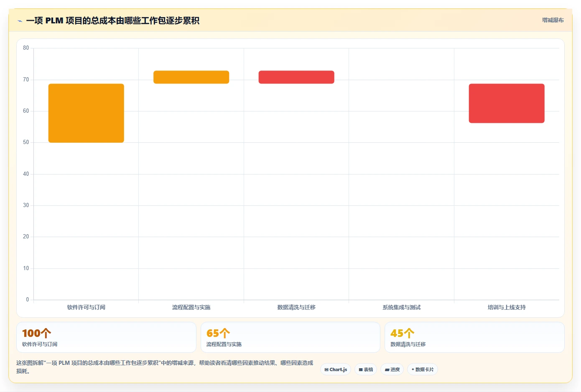The width and height of the screenshot is (581, 392).
Task: Click x-axis label 流程配置与实施
Action: click(191, 307)
